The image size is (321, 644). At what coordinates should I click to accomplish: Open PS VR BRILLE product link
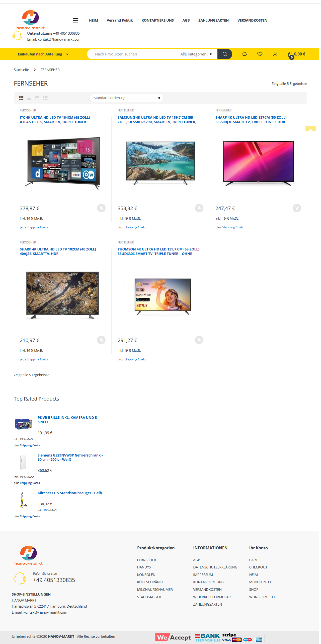[67, 420]
